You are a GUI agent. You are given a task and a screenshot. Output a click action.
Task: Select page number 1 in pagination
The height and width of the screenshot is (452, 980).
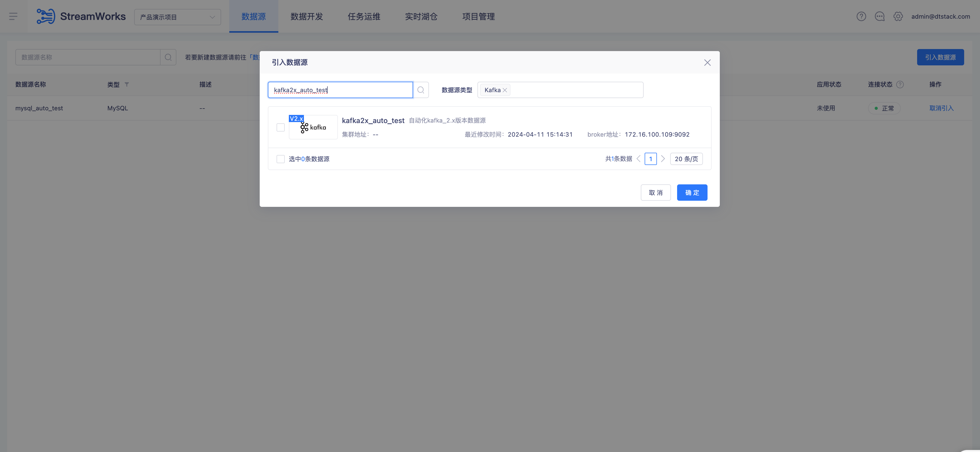[x=651, y=159]
